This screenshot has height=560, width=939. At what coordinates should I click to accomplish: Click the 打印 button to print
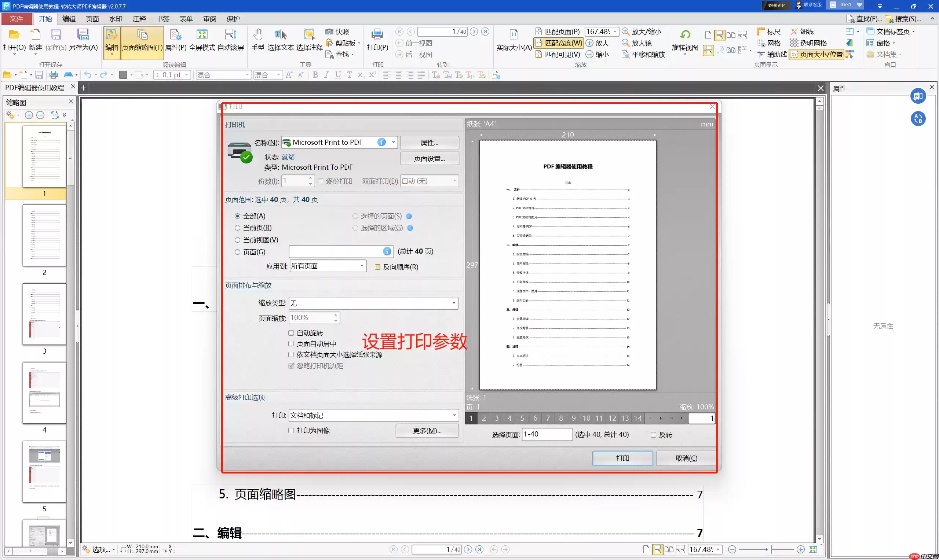[x=622, y=458]
